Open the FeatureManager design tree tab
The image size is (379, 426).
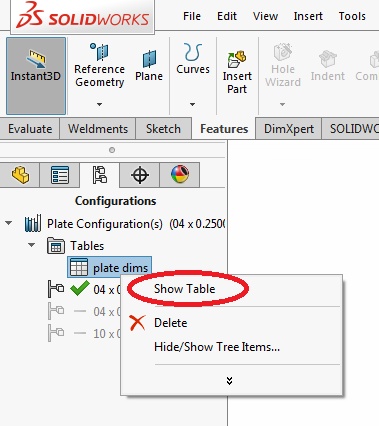click(20, 175)
